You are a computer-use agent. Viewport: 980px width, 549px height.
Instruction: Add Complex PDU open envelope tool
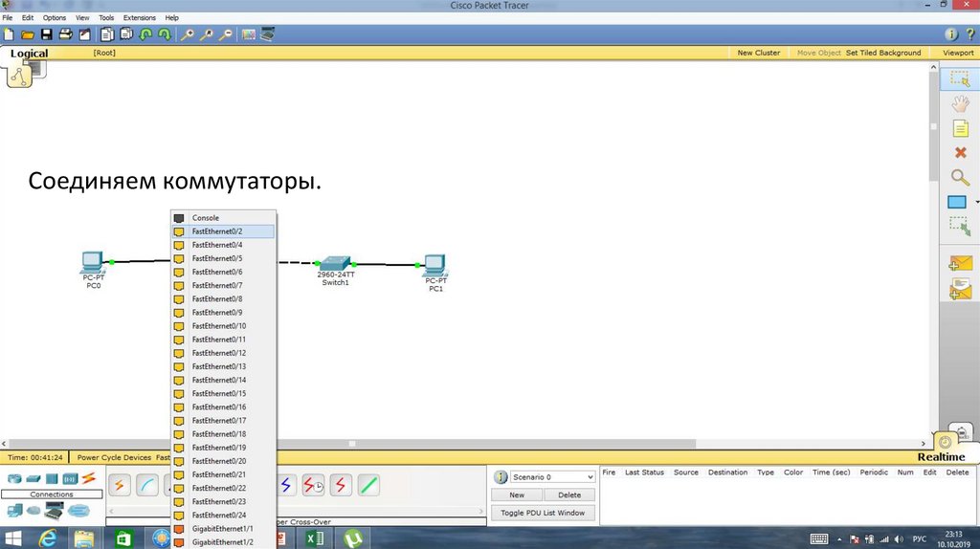pyautogui.click(x=961, y=290)
